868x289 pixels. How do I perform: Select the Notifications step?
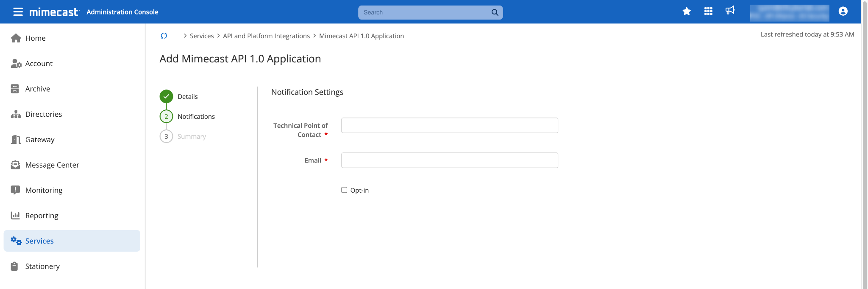[196, 117]
